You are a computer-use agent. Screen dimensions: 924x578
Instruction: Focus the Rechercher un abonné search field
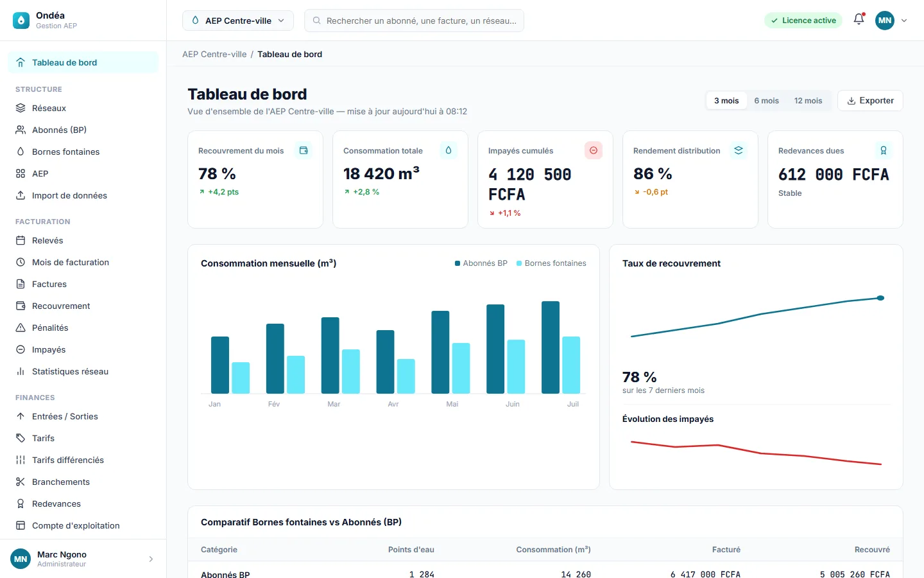click(414, 21)
